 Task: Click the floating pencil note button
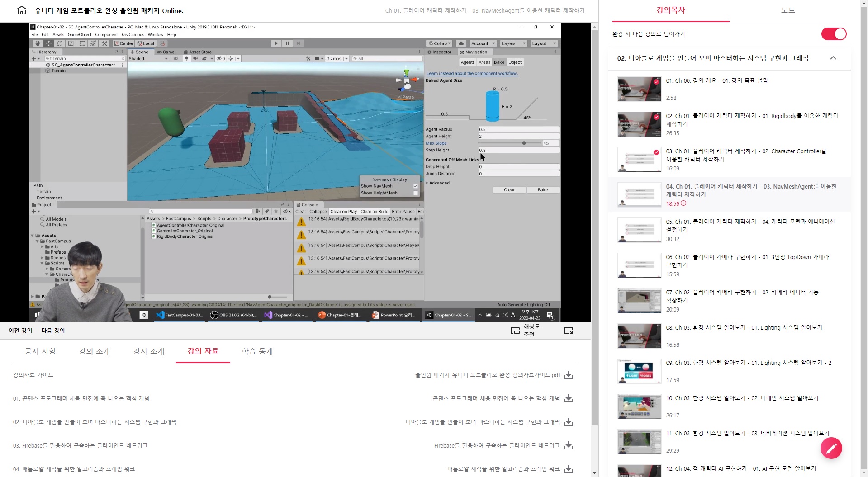tap(831, 448)
